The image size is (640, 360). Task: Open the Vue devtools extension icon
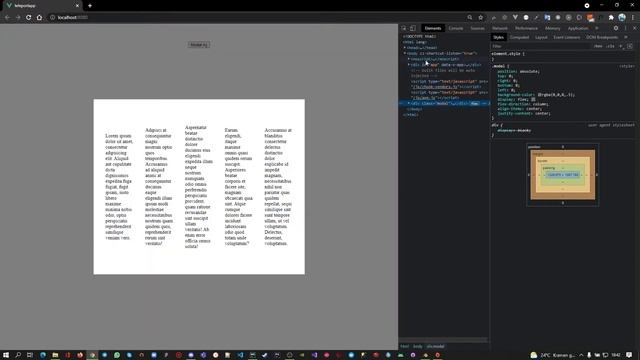click(515, 18)
